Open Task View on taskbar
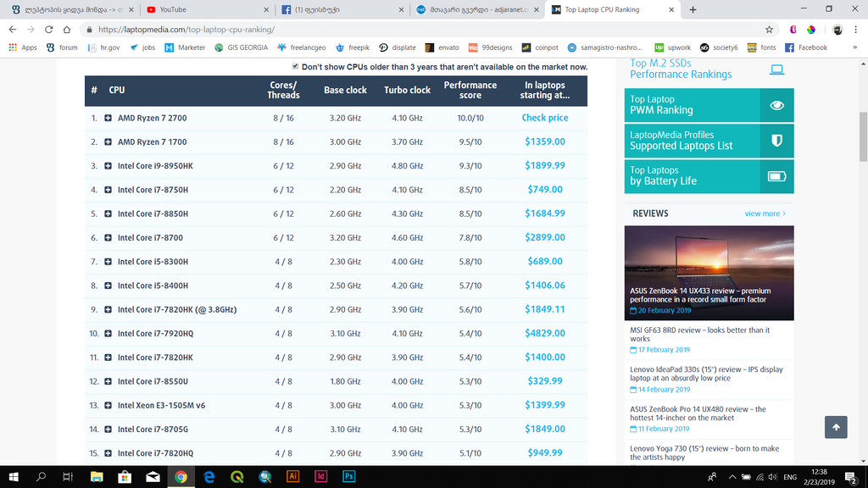This screenshot has width=868, height=488. (68, 476)
